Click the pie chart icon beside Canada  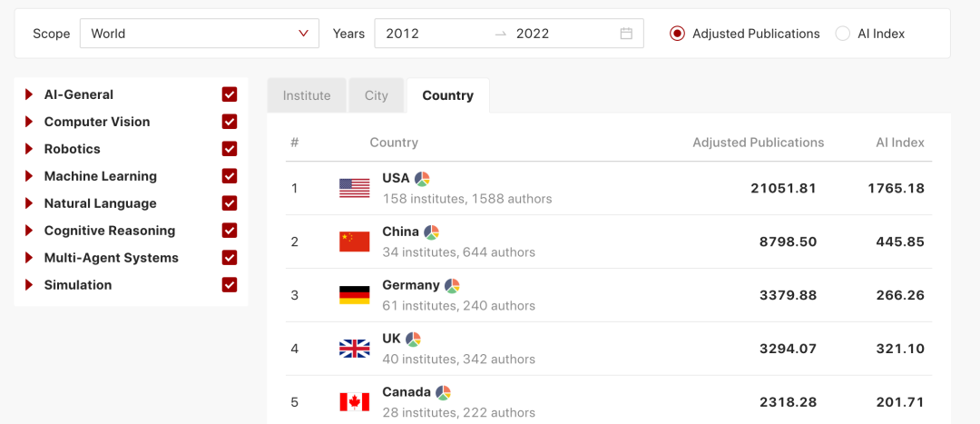click(443, 392)
